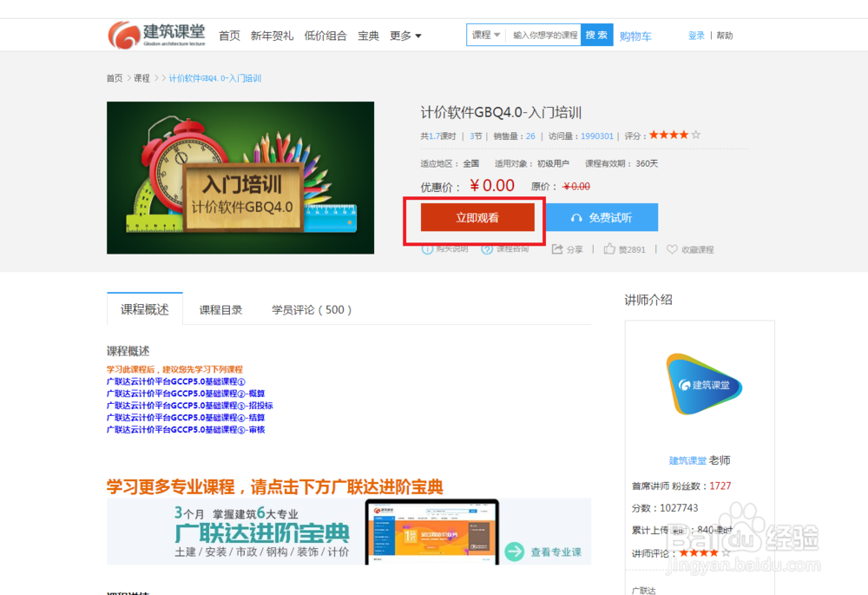Image resolution: width=868 pixels, height=595 pixels.
Task: Click the 立即观看 watch now button
Action: coord(477,217)
